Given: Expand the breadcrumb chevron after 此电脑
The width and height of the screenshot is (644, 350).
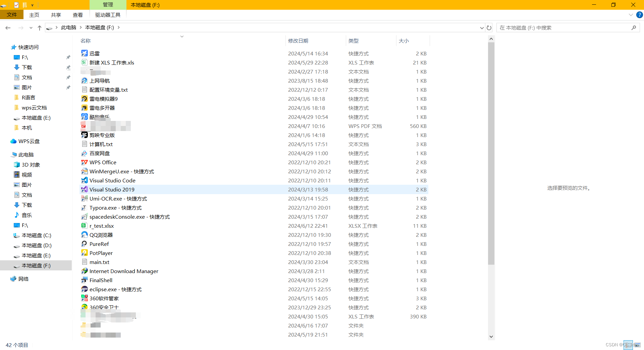Looking at the screenshot, I should [81, 28].
